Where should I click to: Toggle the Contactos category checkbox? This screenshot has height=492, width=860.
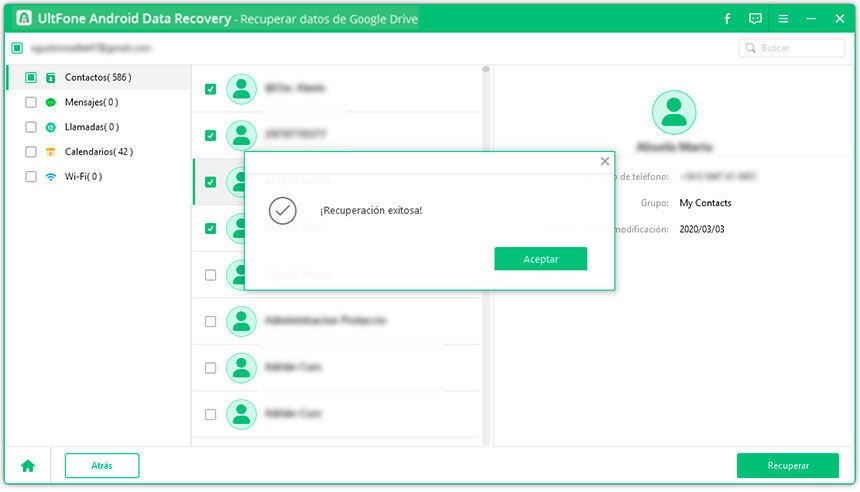click(31, 77)
